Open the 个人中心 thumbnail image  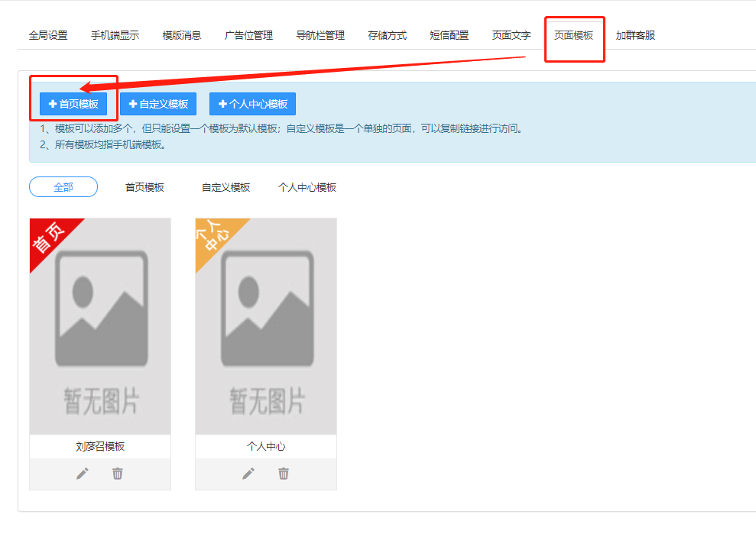[266, 326]
